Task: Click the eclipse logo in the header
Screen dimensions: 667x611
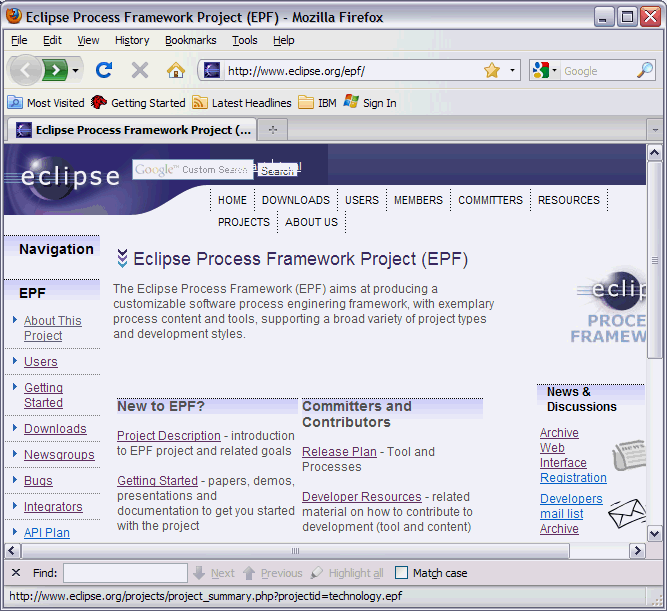Action: click(65, 177)
